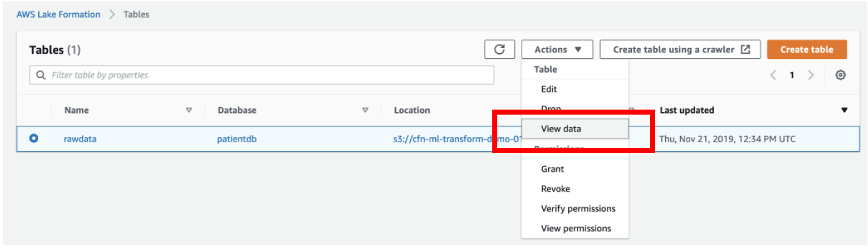This screenshot has height=248, width=868.
Task: Sort by Name column arrow
Action: [x=189, y=110]
